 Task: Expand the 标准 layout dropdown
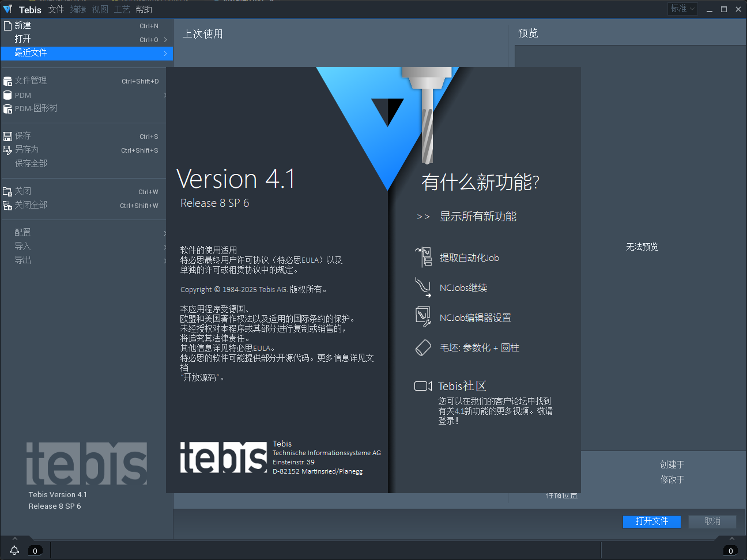coord(683,9)
